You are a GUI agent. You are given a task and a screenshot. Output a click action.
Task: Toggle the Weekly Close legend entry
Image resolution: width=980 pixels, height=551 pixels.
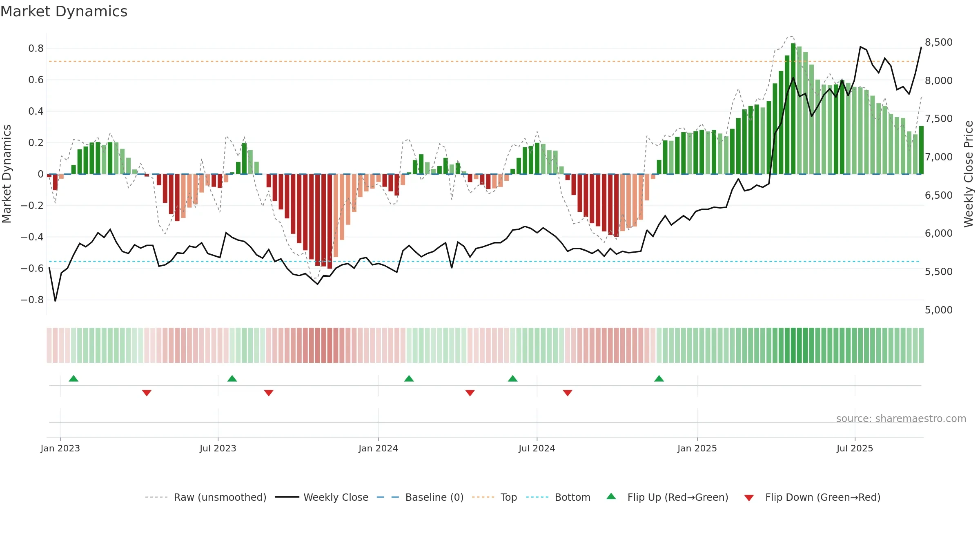[321, 497]
